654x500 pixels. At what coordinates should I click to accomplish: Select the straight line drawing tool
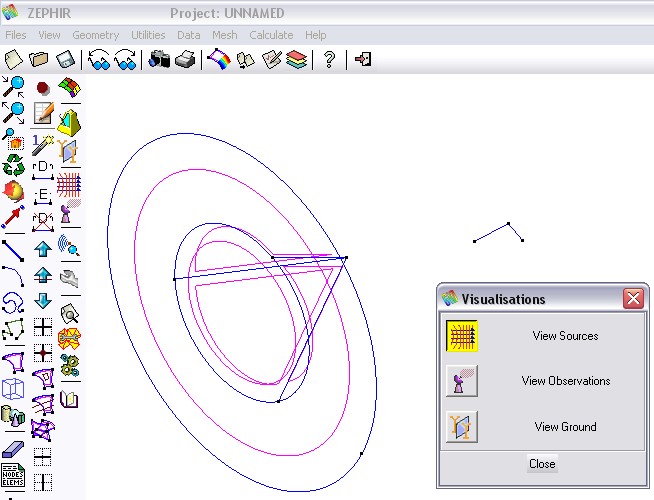(x=13, y=251)
